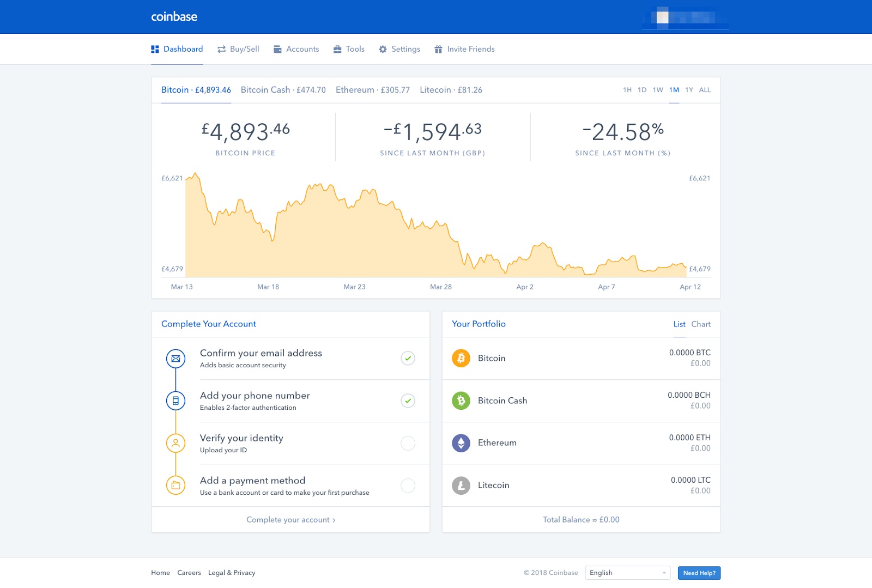
Task: Click the Tools briefcase icon
Action: pyautogui.click(x=337, y=49)
